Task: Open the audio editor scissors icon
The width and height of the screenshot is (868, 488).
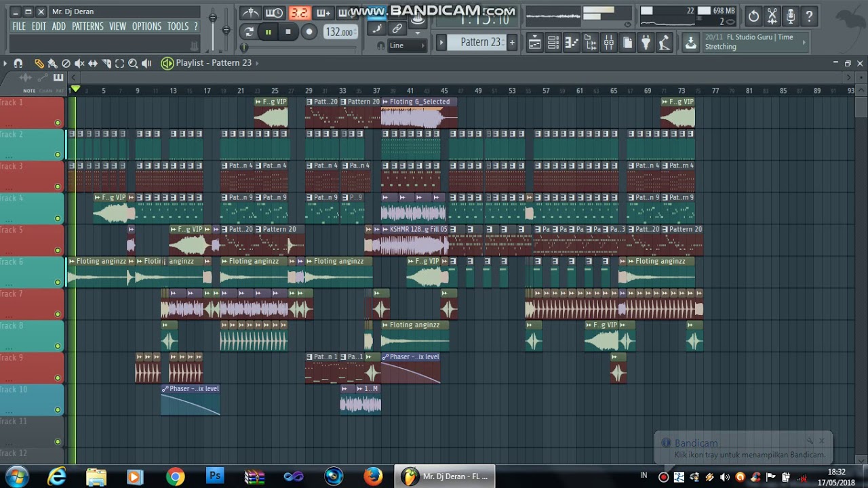Action: [x=772, y=16]
